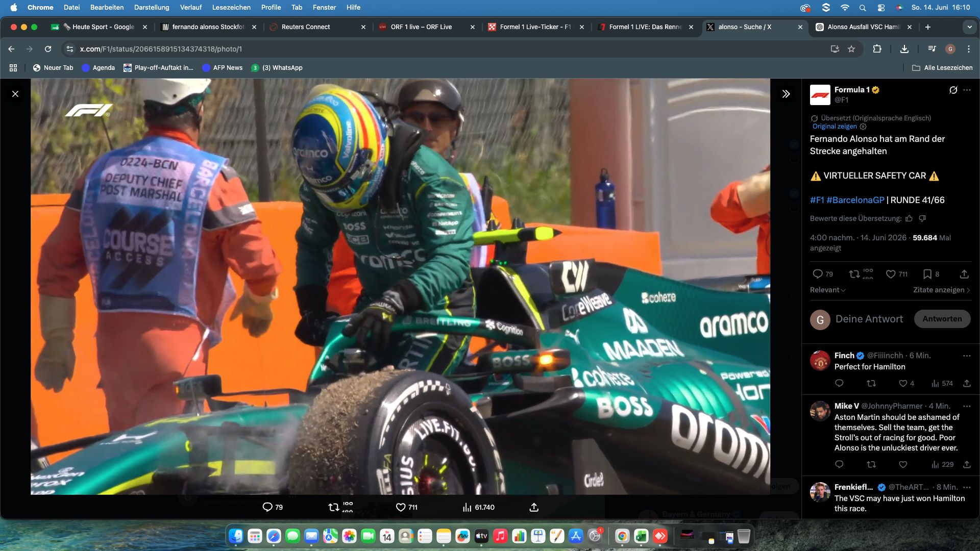The width and height of the screenshot is (980, 551).
Task: Open more options on Mike V's reply
Action: [967, 406]
